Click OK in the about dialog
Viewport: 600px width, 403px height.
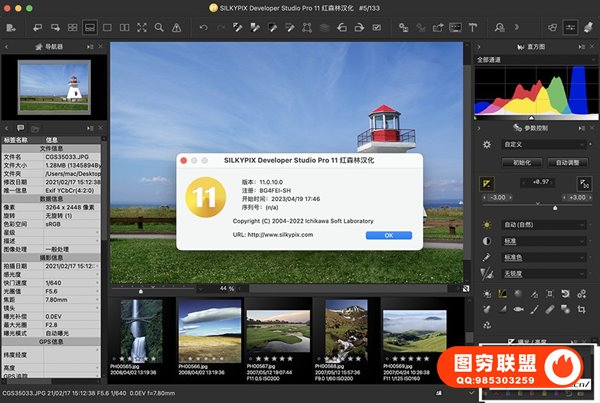388,235
